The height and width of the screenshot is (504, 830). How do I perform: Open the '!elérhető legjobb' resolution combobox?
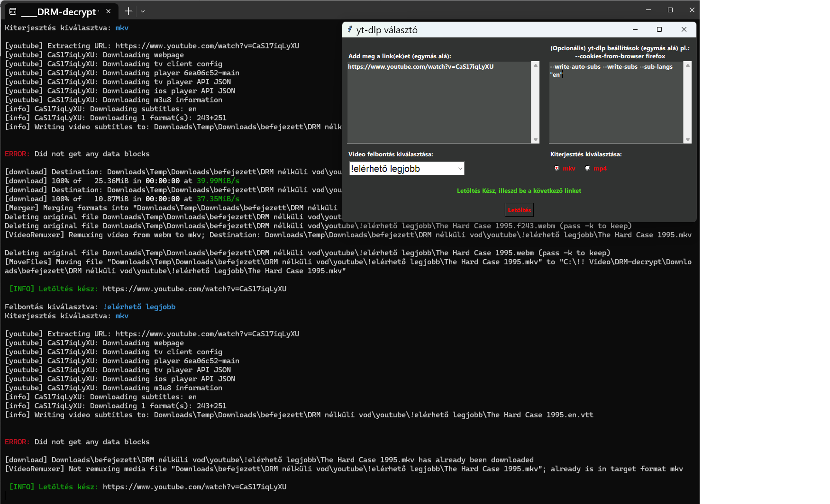pyautogui.click(x=407, y=169)
